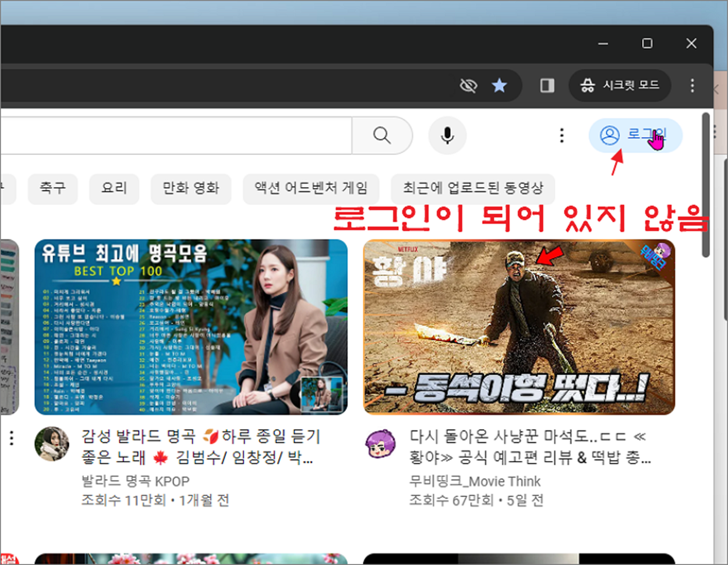The image size is (728, 565).
Task: Open the 황야 movie review thumbnail
Action: point(519,327)
